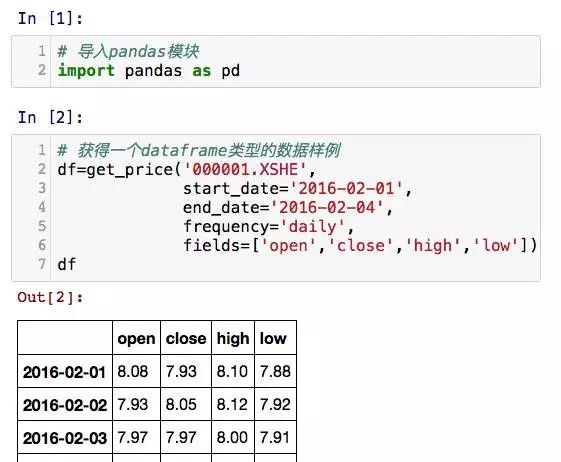The image size is (561, 462).
Task: Click the In [1] cell prompt
Action: pos(50,18)
